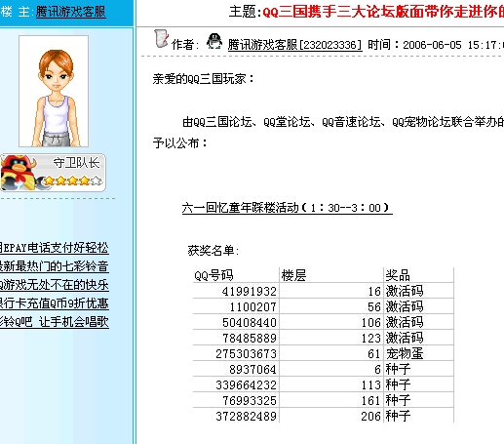The height and width of the screenshot is (444, 504).
Task: Click the red penguin guard captain badge icon
Action: (19, 173)
